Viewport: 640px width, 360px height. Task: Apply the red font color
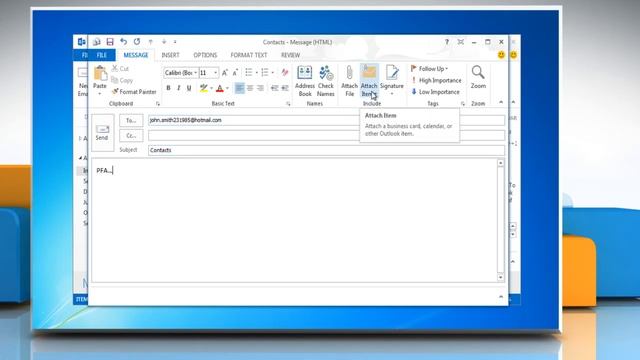[x=220, y=88]
